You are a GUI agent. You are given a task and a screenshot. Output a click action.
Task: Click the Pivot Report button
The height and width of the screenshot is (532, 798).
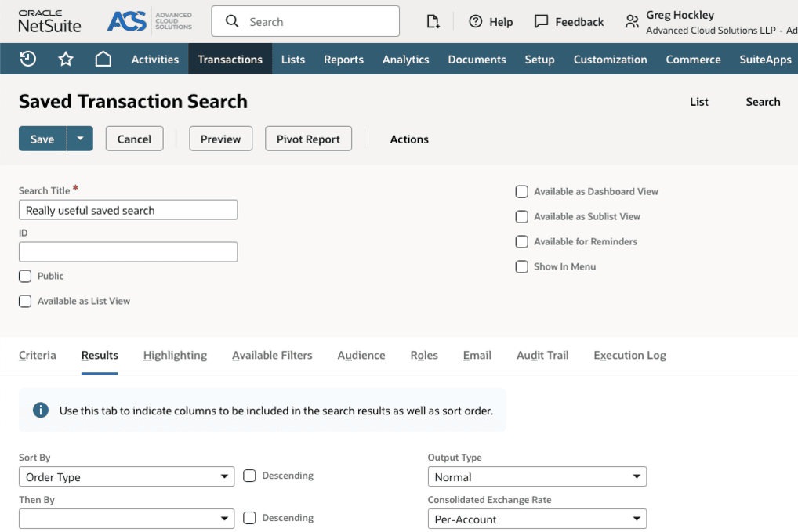pos(308,139)
